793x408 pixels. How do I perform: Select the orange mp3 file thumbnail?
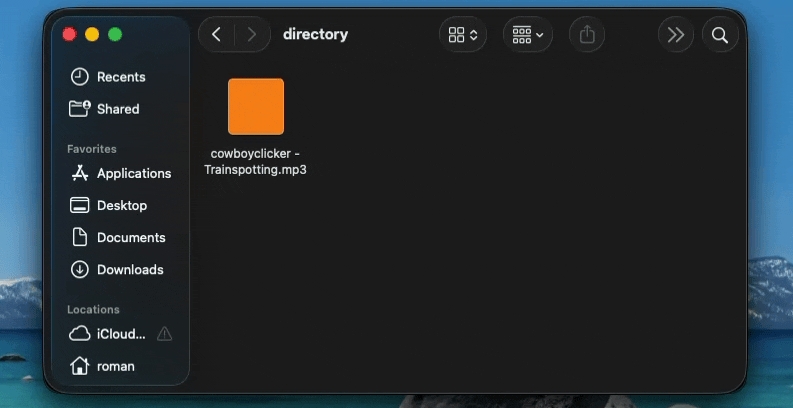(x=256, y=106)
